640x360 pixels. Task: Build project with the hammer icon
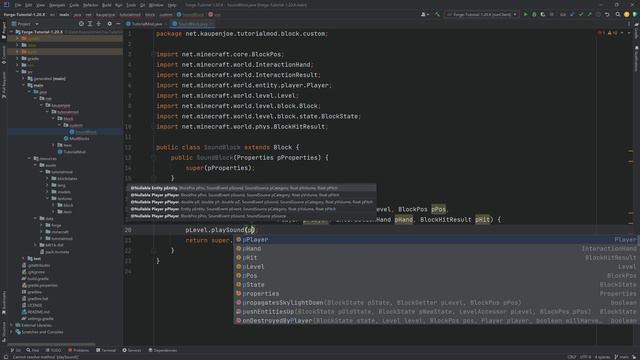tap(437, 14)
